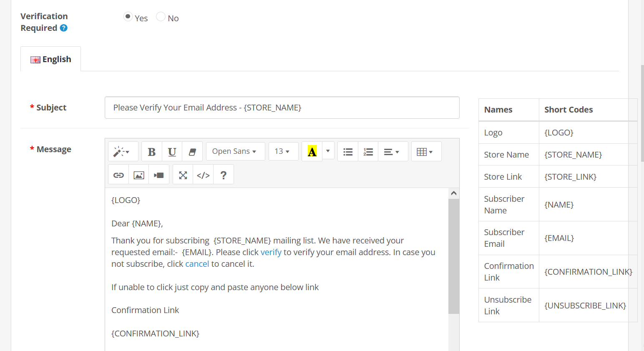Click into the Subject input field

coord(282,108)
